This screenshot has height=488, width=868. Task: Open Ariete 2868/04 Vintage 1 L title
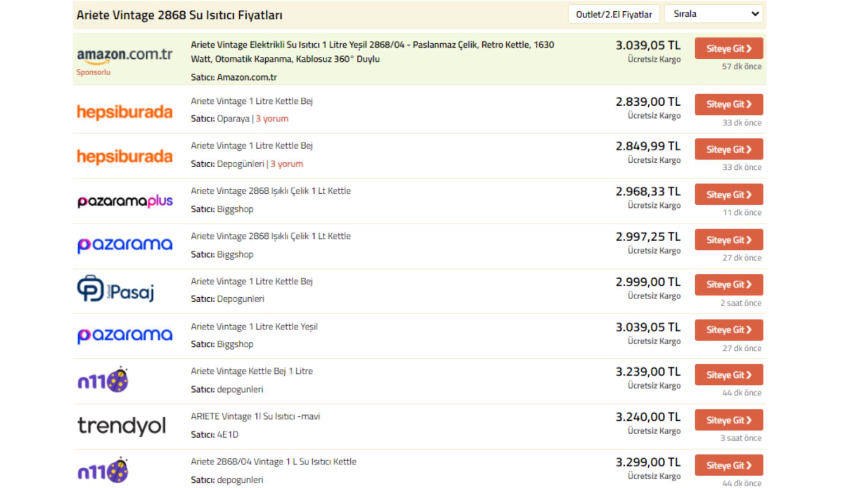tap(274, 461)
